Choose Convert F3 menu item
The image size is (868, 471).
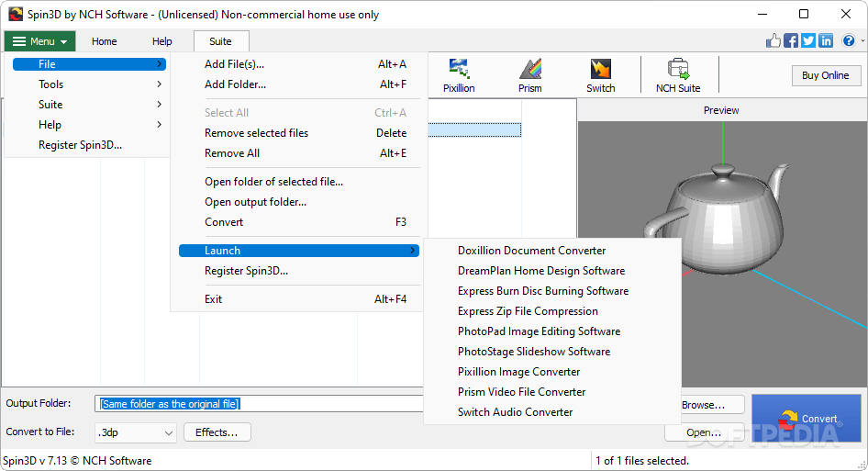(299, 222)
